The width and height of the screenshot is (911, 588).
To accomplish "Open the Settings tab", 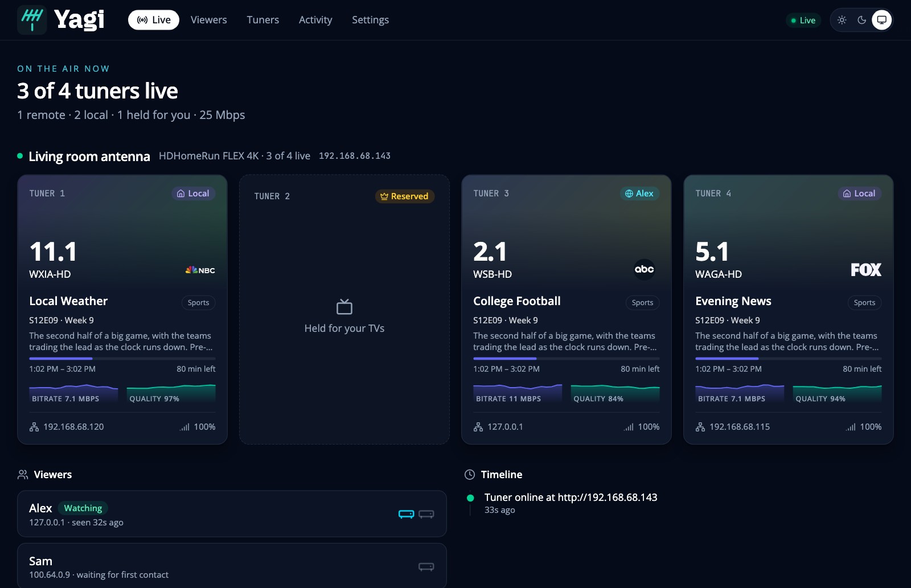I will [371, 20].
